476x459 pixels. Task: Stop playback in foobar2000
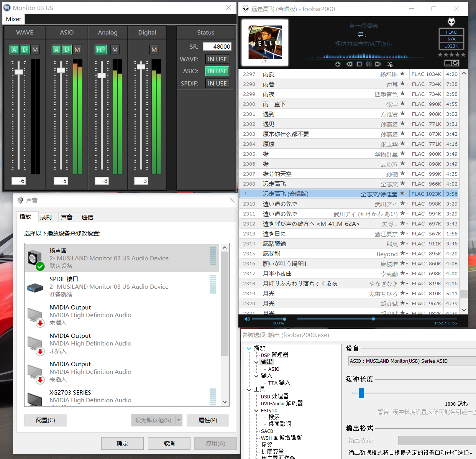(359, 64)
